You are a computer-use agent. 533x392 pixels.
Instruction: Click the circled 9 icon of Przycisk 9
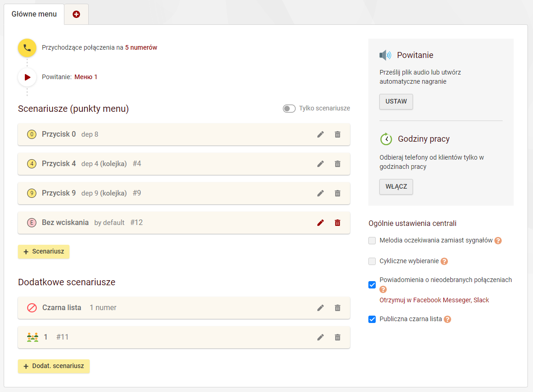pyautogui.click(x=32, y=193)
